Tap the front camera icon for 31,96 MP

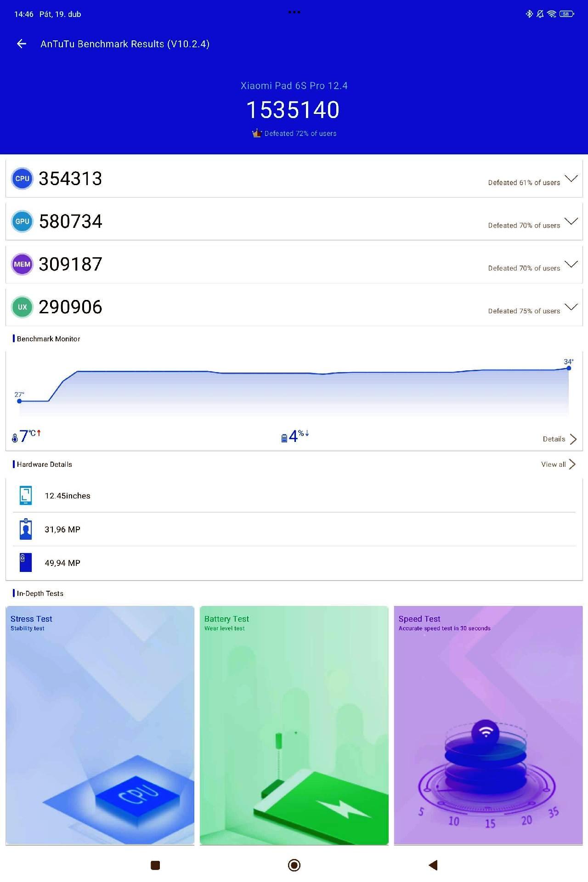pyautogui.click(x=26, y=529)
